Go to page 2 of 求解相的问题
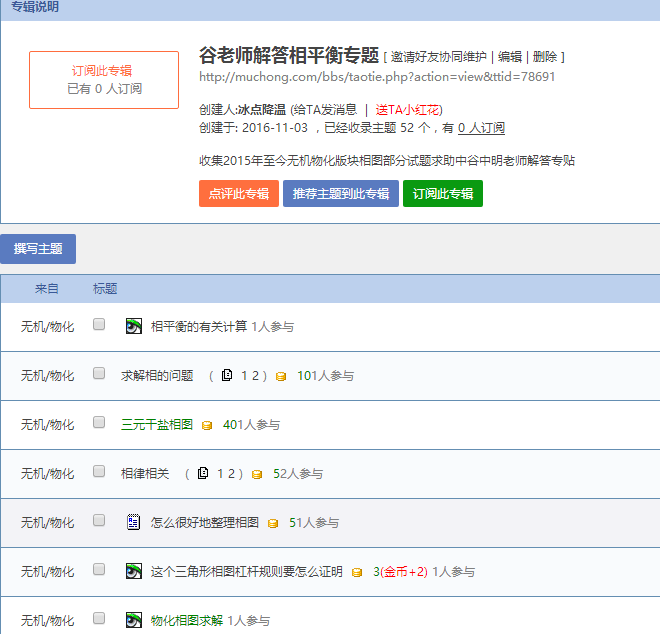660x634 pixels. [255, 376]
